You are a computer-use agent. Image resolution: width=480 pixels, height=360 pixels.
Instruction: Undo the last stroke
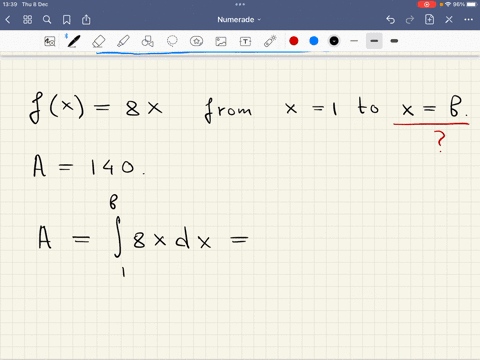click(390, 20)
